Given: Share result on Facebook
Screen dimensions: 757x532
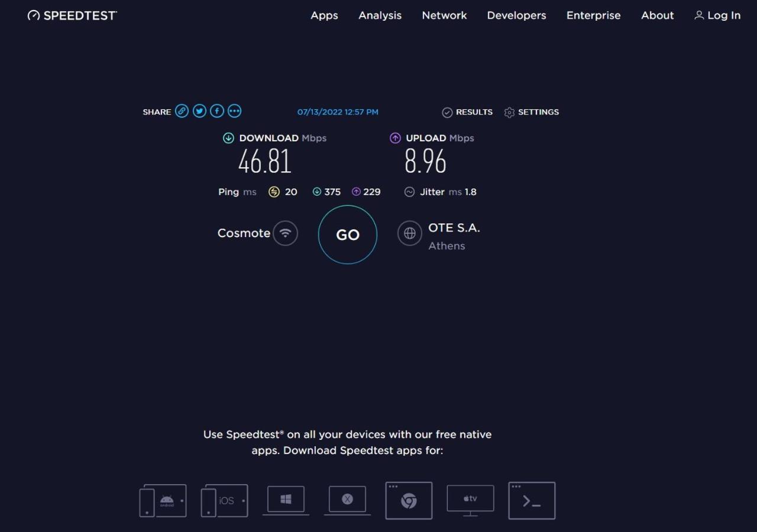Looking at the screenshot, I should coord(217,111).
